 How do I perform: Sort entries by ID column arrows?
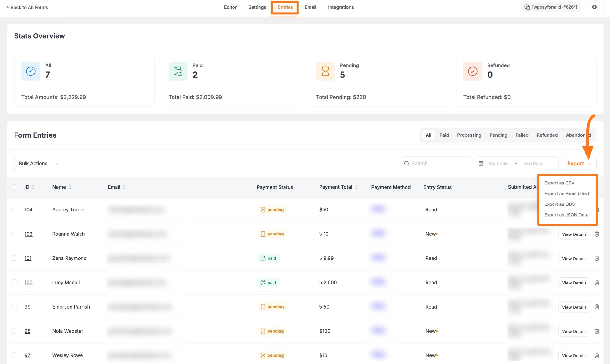click(33, 187)
